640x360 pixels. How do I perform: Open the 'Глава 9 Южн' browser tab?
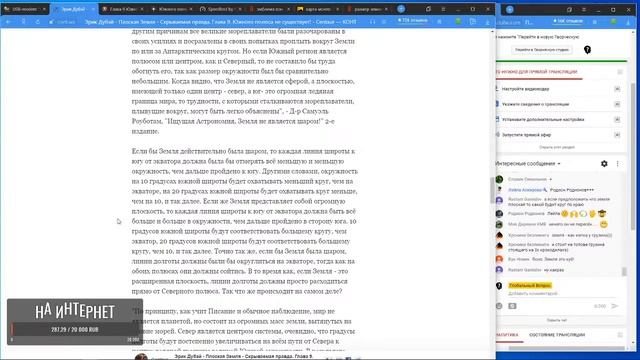(122, 9)
